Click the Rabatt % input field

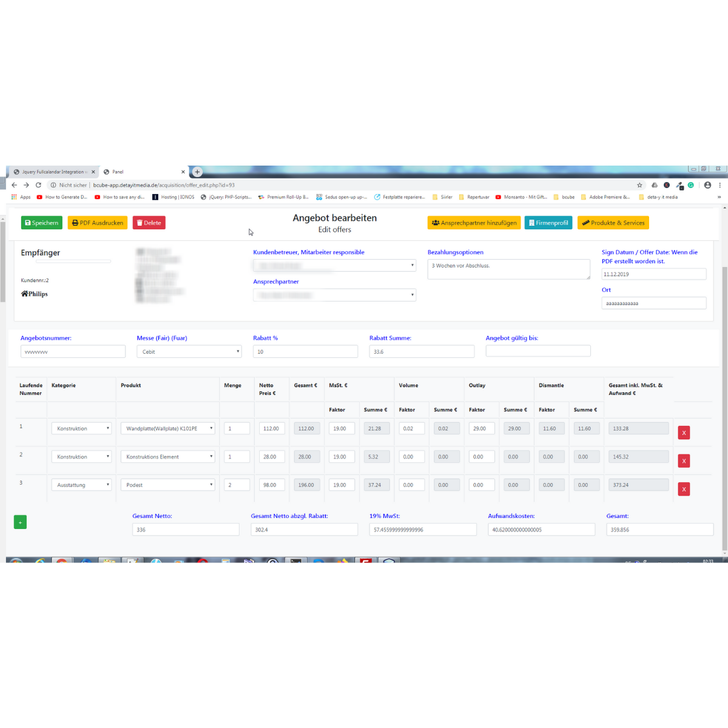[305, 351]
